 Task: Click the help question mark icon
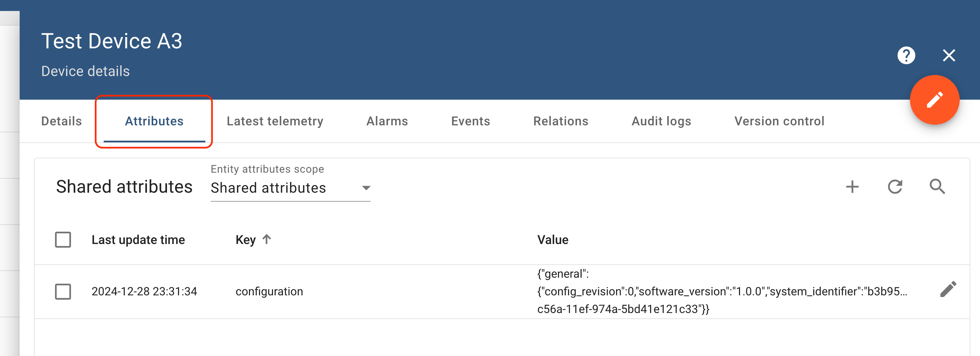pos(906,56)
